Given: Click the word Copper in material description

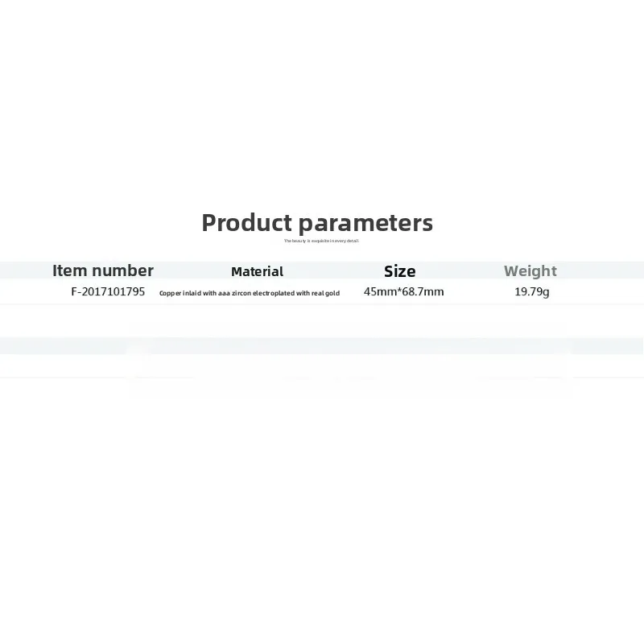Looking at the screenshot, I should [x=170, y=294].
